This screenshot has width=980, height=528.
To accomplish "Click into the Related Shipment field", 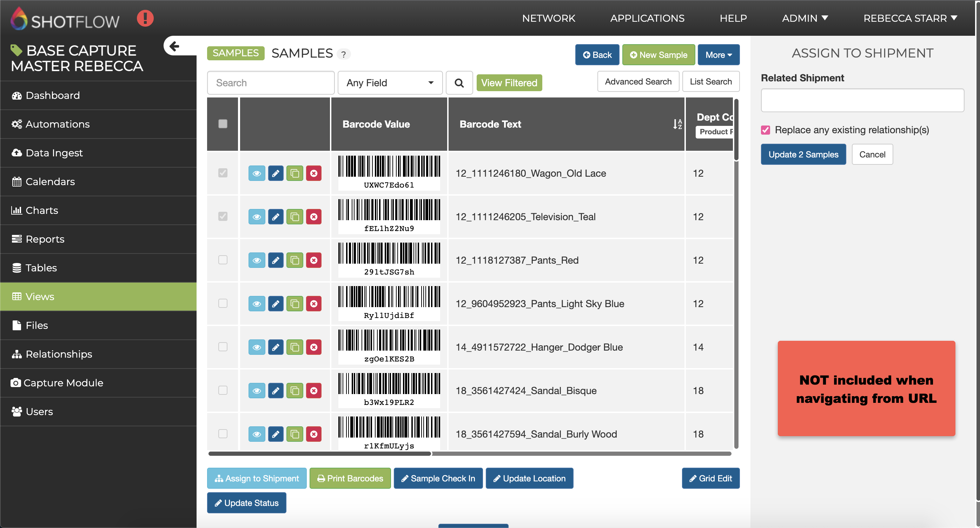I will (x=862, y=100).
